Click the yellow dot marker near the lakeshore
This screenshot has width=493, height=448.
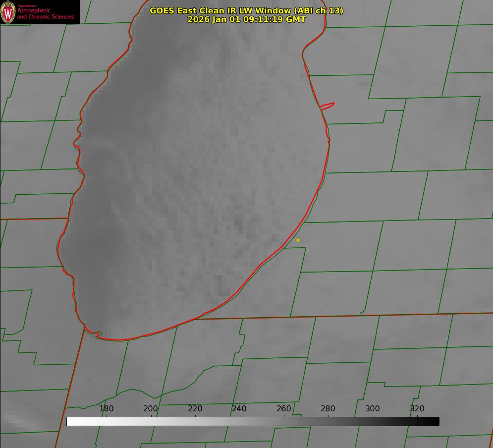click(x=298, y=240)
